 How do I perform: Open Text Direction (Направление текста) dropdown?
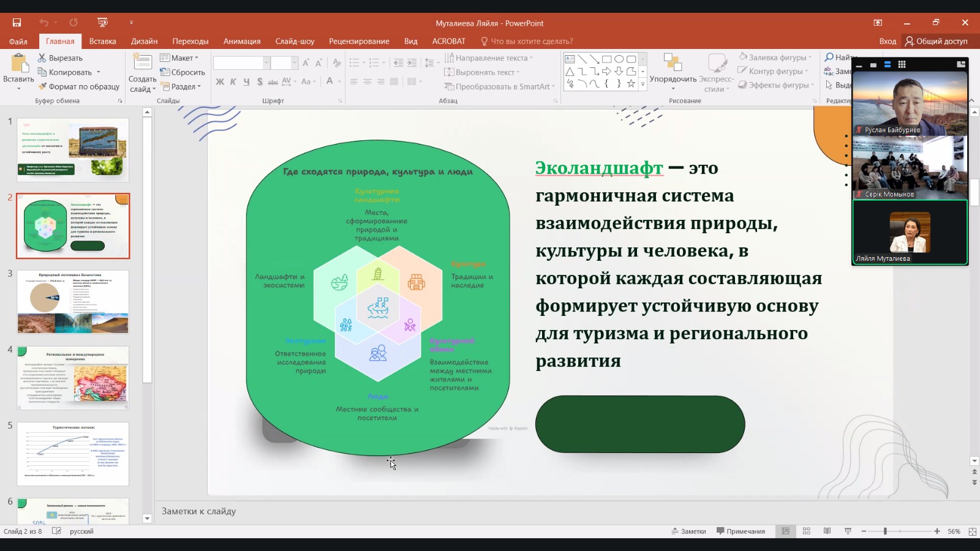pyautogui.click(x=488, y=58)
